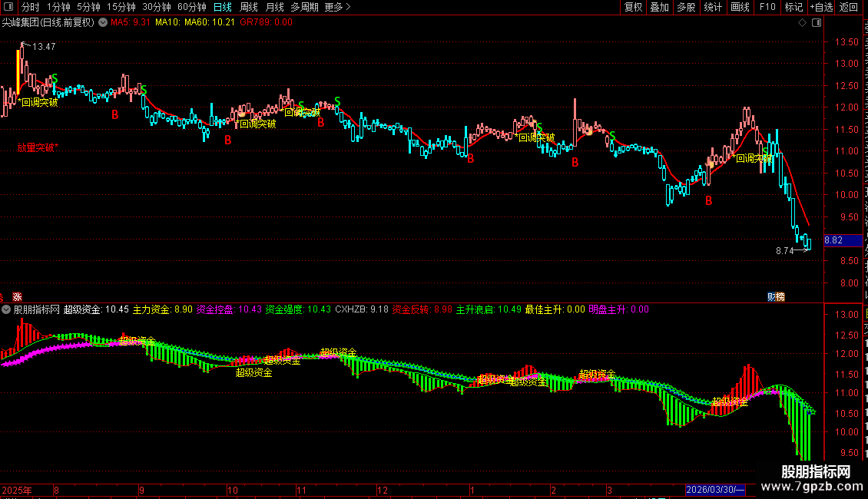Expand the 更多 timeframe options
This screenshot has height=499, width=868.
point(337,7)
